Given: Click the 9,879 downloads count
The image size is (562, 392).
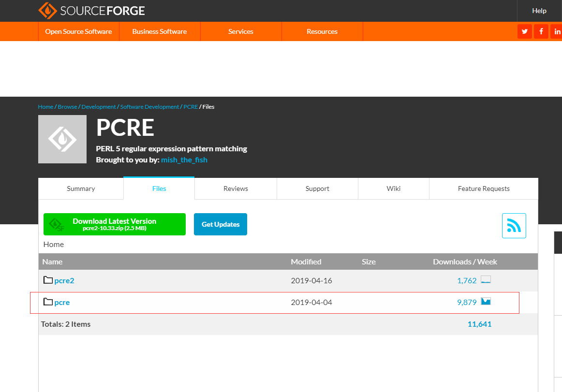Looking at the screenshot, I should [x=467, y=303].
